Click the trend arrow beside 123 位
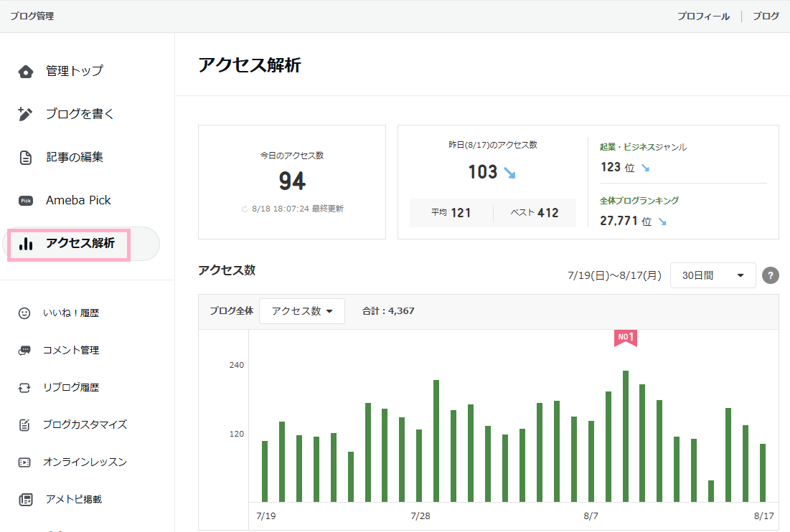This screenshot has height=532, width=790. pos(645,168)
